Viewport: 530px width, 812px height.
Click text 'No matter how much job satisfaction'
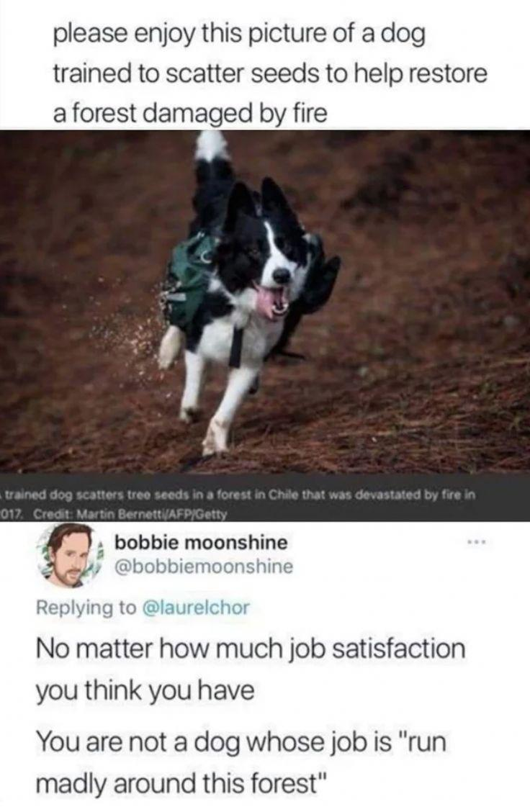(x=250, y=649)
